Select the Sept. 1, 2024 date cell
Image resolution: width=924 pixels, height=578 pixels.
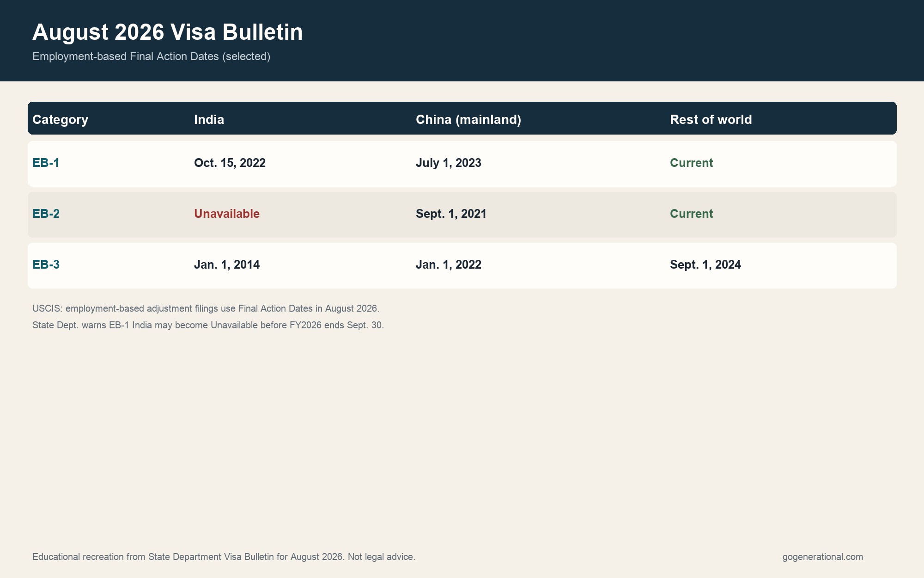(705, 264)
